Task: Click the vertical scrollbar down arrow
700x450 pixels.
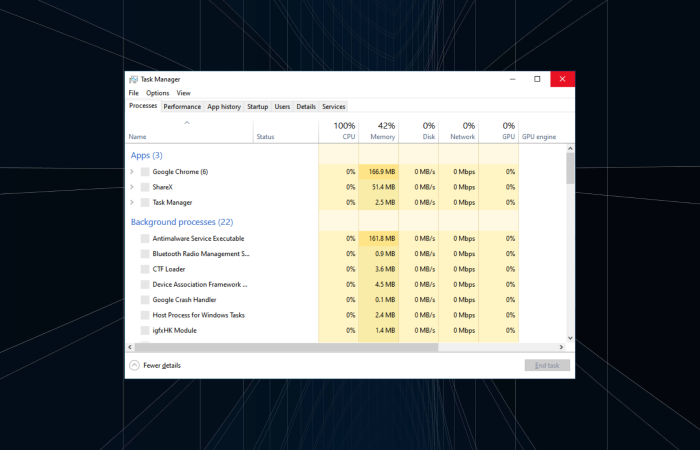Action: [570, 338]
